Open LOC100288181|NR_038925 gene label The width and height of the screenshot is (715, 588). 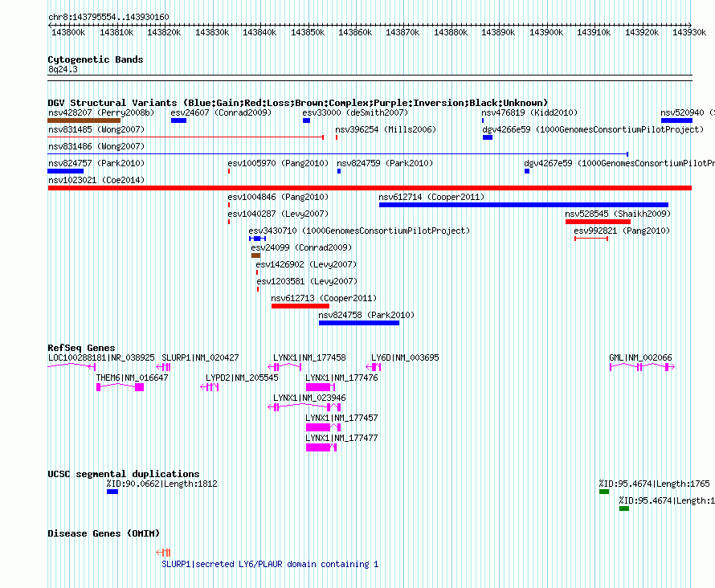(101, 357)
